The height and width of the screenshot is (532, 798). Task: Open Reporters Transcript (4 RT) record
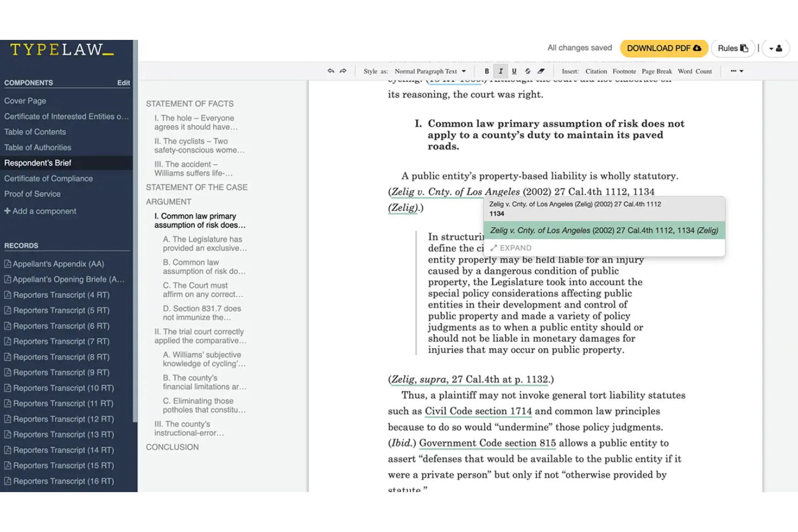pos(57,295)
